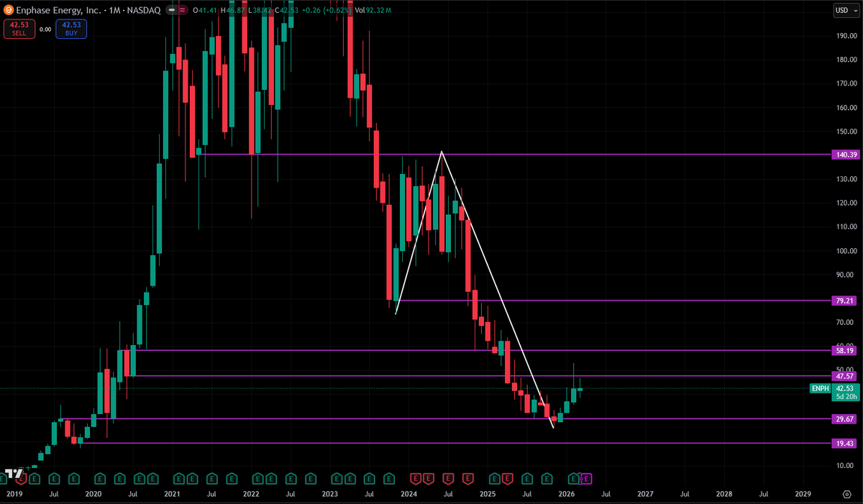Click the 5d 20h countdown label
The width and height of the screenshot is (863, 504).
click(x=845, y=398)
